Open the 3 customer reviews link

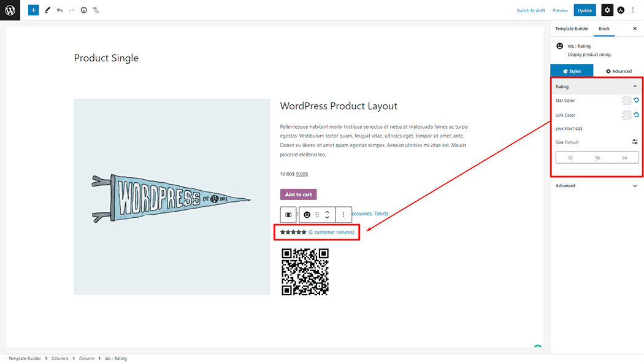click(x=331, y=232)
